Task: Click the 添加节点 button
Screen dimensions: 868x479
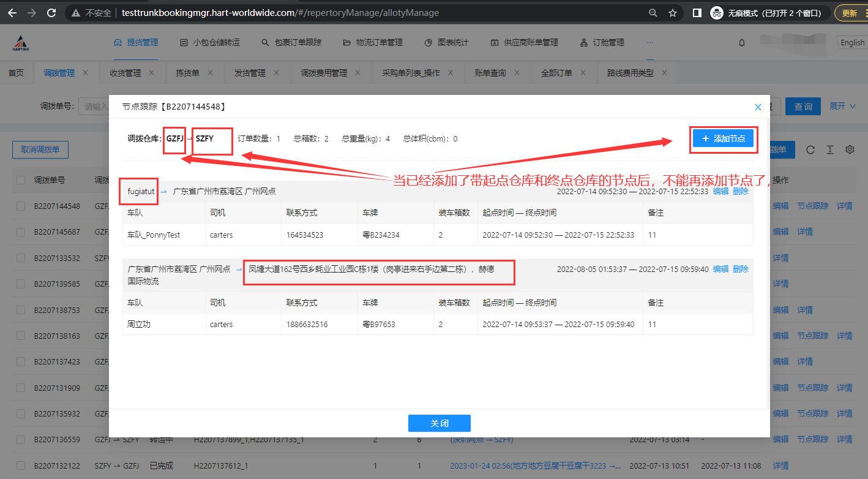Action: [x=724, y=139]
